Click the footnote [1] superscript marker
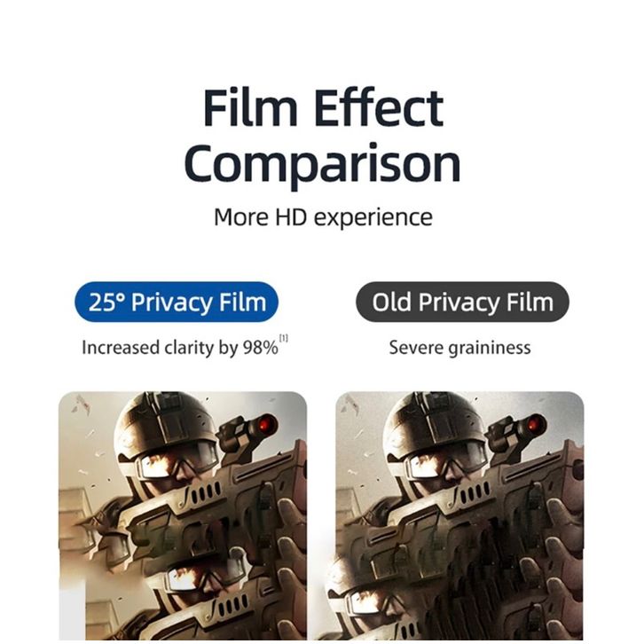Image resolution: width=644 pixels, height=644 pixels. tap(283, 338)
